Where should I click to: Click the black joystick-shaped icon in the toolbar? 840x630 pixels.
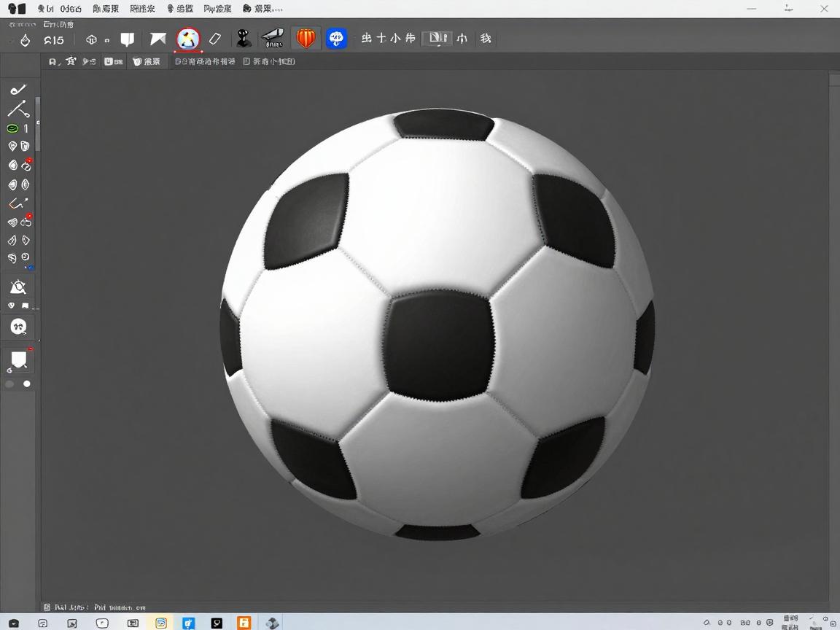tap(244, 39)
